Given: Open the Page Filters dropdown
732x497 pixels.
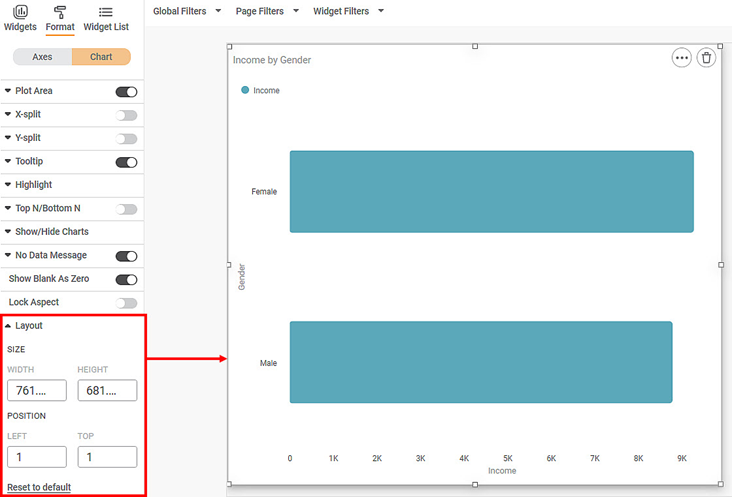Looking at the screenshot, I should pyautogui.click(x=267, y=12).
